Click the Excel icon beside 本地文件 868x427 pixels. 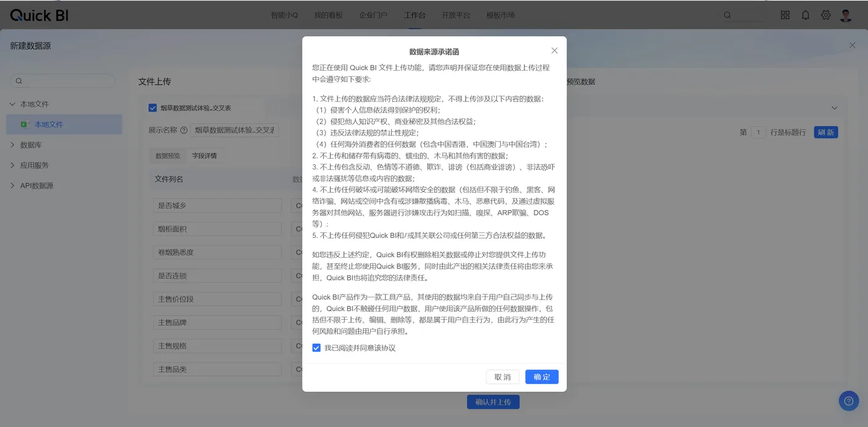coord(25,125)
